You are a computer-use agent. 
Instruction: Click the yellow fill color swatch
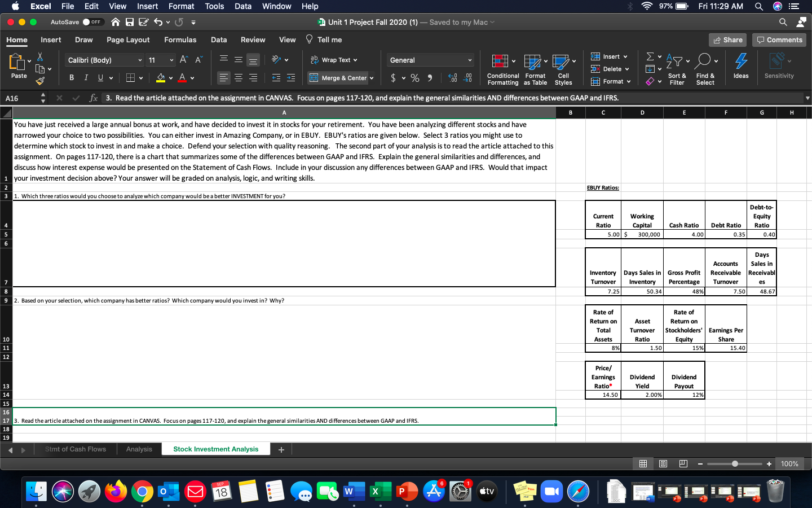pyautogui.click(x=161, y=78)
